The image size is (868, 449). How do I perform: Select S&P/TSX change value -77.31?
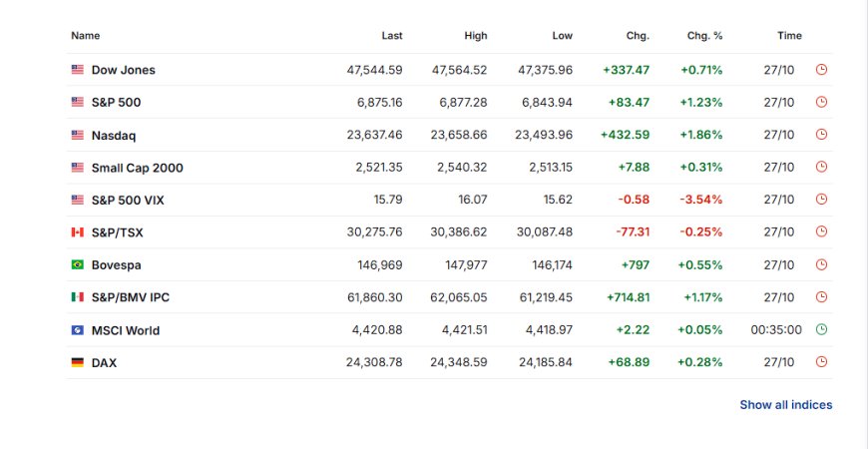pos(633,231)
